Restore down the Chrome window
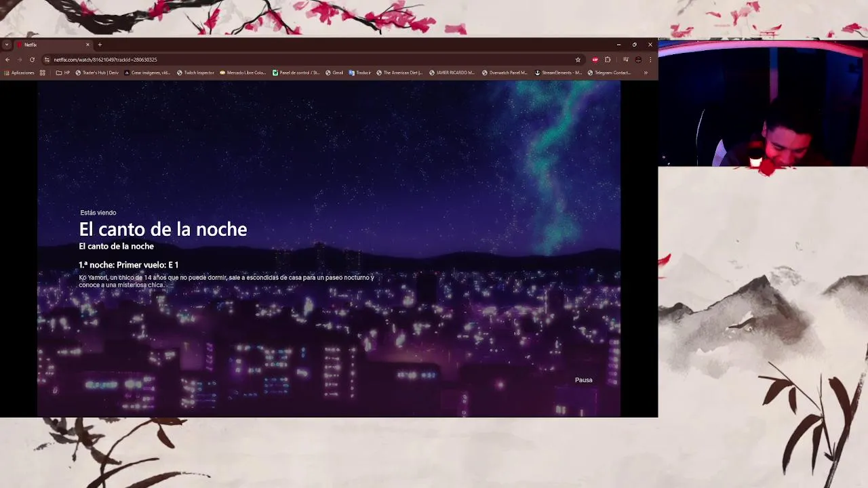This screenshot has width=868, height=488. pos(634,45)
